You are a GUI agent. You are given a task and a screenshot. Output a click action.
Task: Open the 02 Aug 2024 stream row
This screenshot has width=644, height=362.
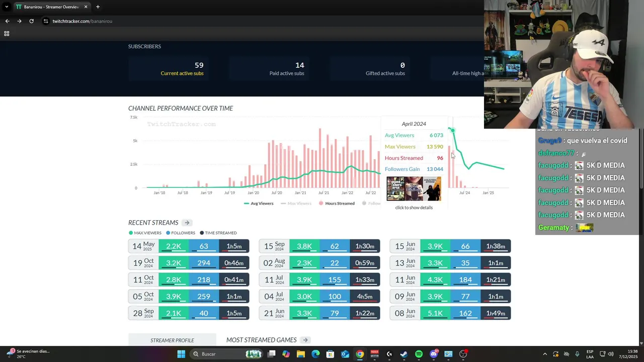pyautogui.click(x=319, y=263)
